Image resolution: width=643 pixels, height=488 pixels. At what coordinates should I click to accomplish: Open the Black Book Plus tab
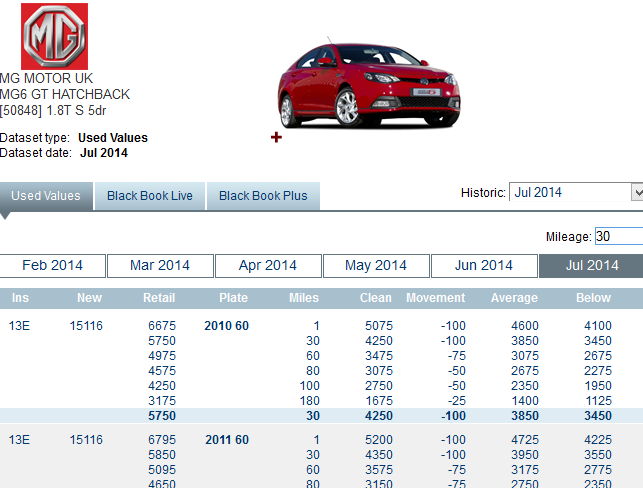[x=263, y=196]
